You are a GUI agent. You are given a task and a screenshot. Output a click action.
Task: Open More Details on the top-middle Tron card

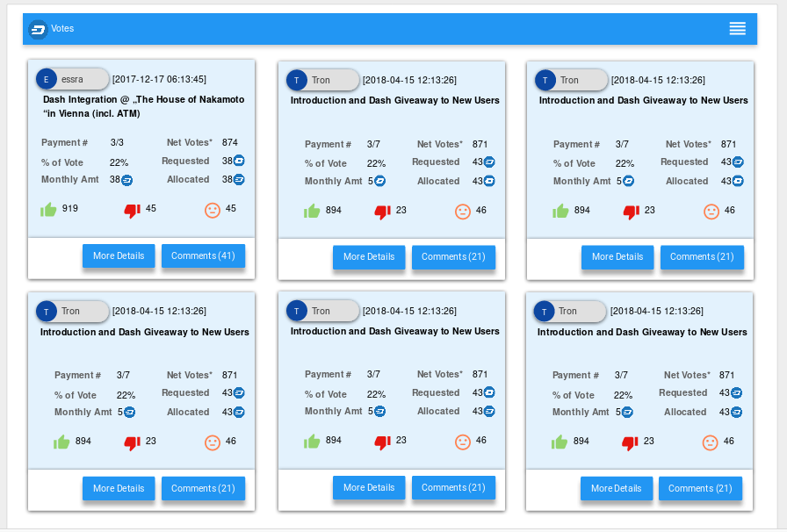click(369, 257)
